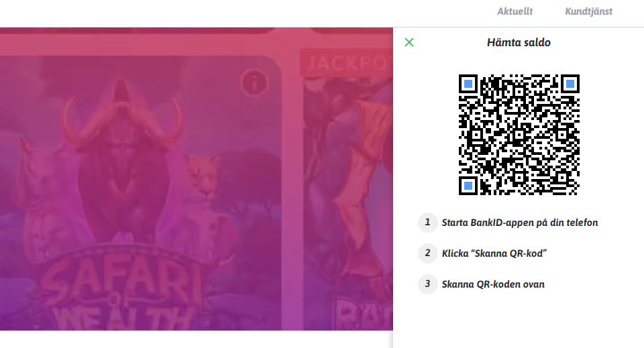
Task: Close the Hämta saldo panel
Action: pos(409,42)
